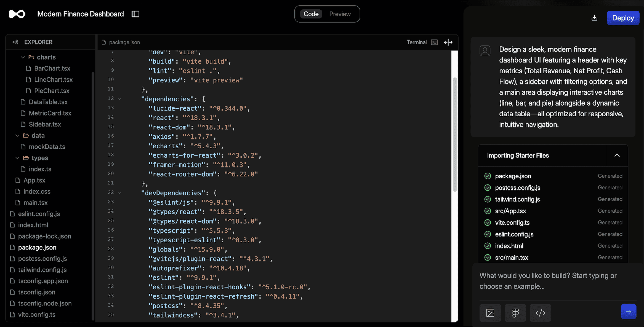The image size is (644, 327).
Task: Click the code editor vertical scrollbar
Action: coord(455,135)
